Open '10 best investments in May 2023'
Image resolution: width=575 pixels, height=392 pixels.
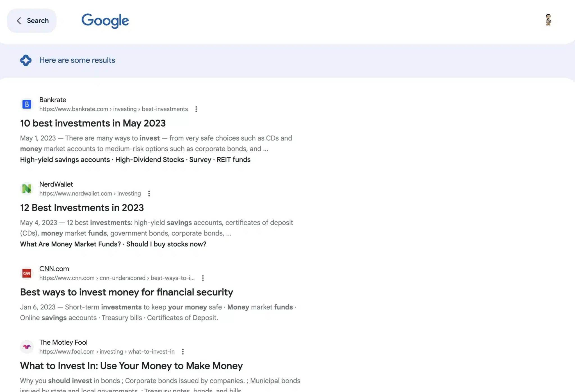point(93,123)
